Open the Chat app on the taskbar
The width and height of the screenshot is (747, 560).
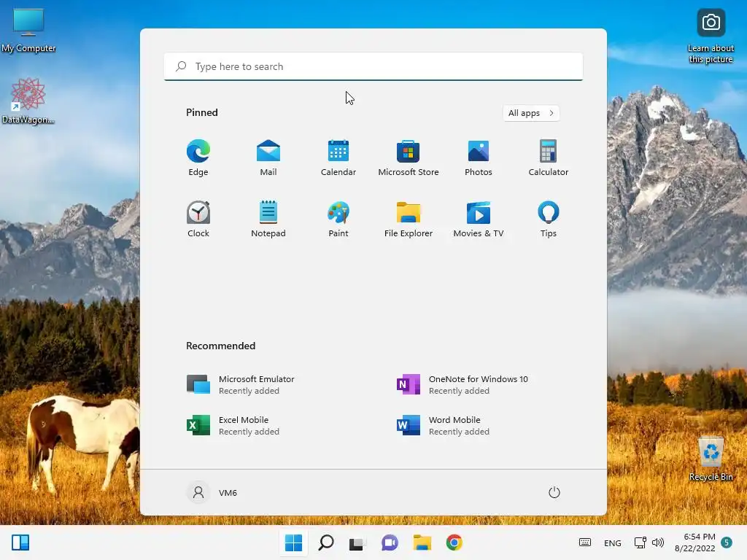coord(390,542)
